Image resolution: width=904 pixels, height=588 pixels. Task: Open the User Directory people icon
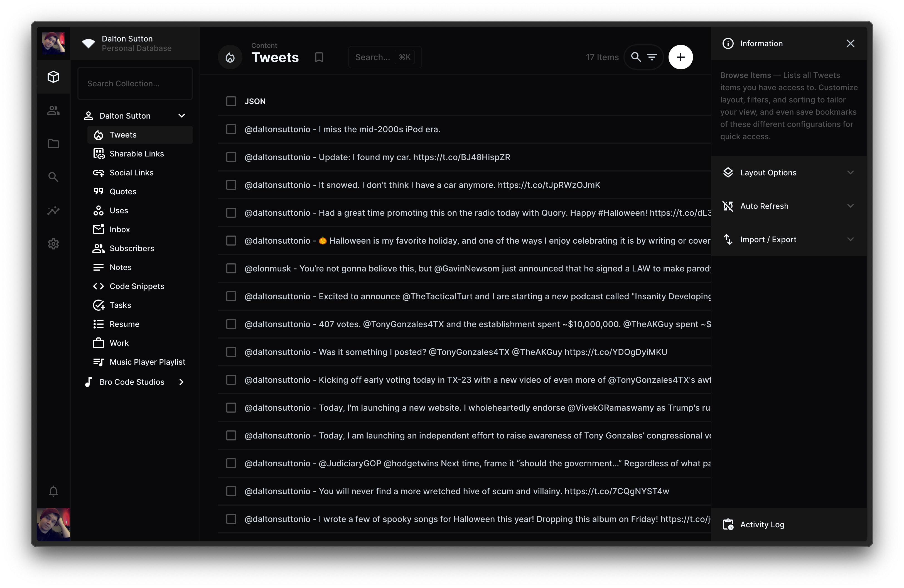tap(53, 110)
